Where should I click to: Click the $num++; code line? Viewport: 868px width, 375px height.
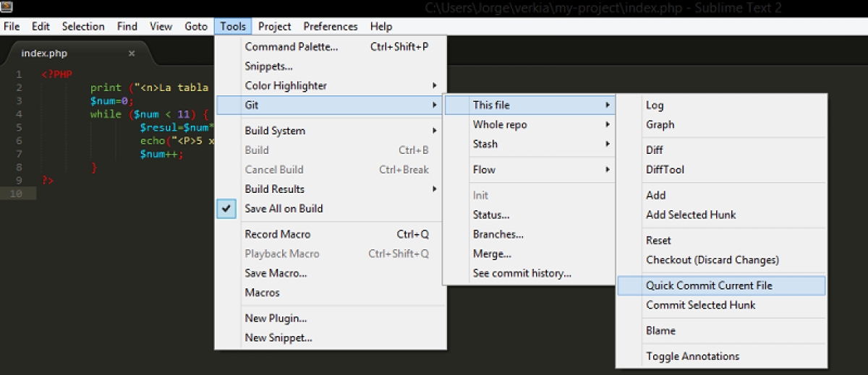click(x=162, y=154)
